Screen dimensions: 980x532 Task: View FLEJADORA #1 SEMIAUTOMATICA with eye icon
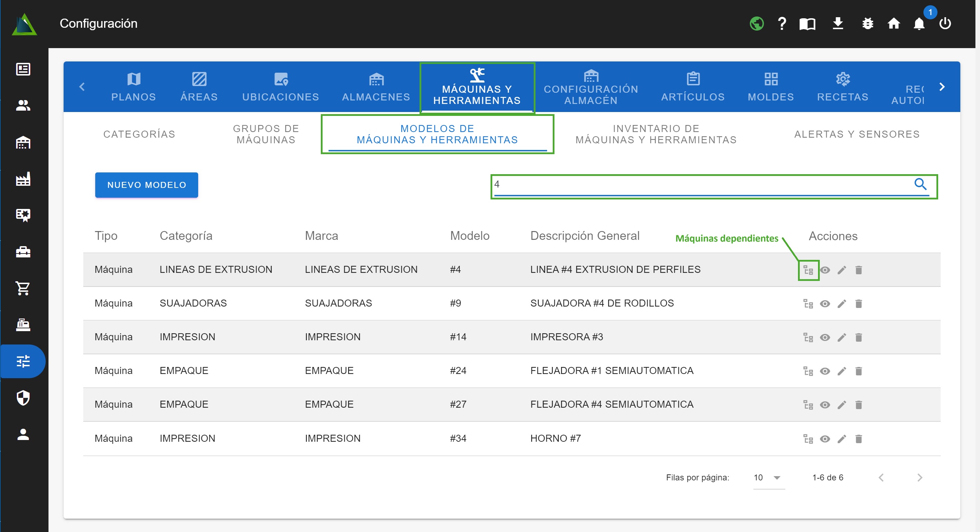pyautogui.click(x=825, y=371)
